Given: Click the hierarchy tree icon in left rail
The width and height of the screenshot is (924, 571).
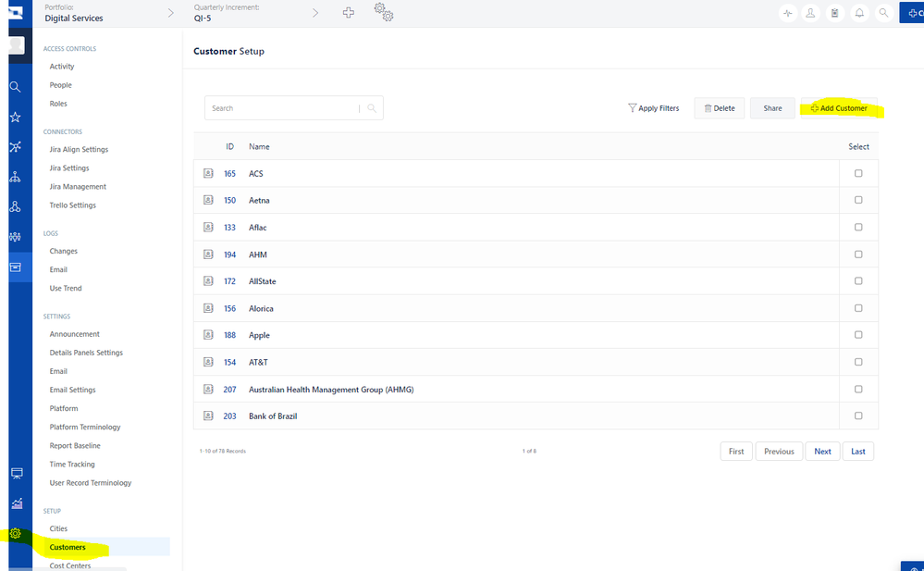Looking at the screenshot, I should pyautogui.click(x=16, y=177).
